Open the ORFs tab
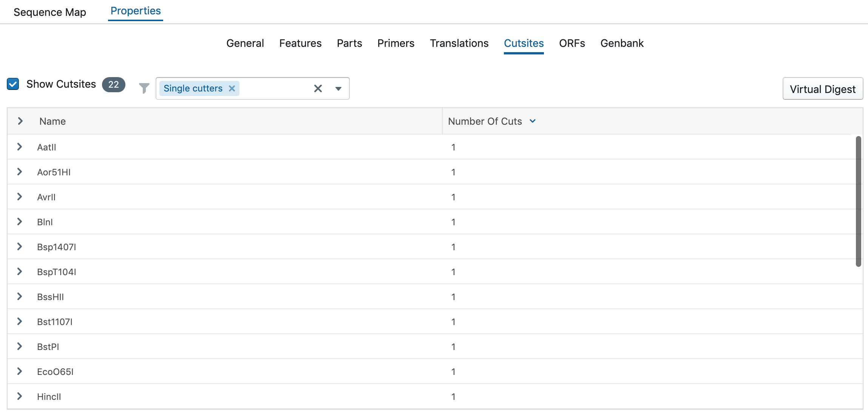Viewport: 868px width, 415px height. pos(572,43)
